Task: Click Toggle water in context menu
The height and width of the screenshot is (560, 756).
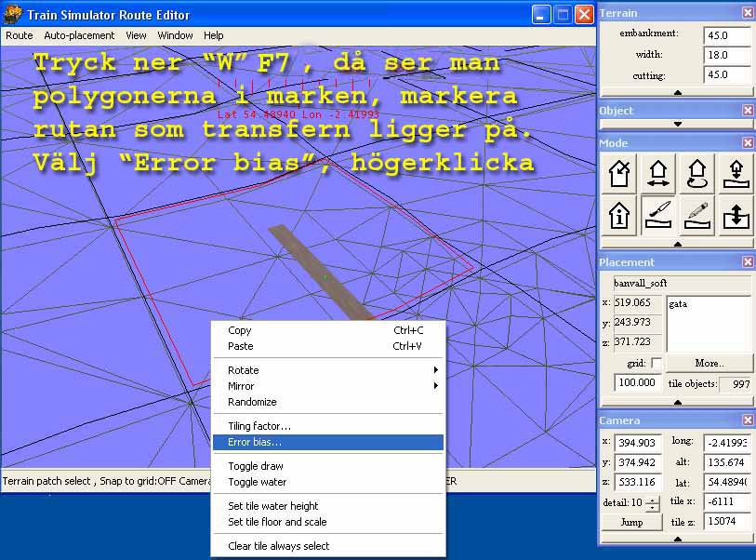Action: click(x=328, y=482)
